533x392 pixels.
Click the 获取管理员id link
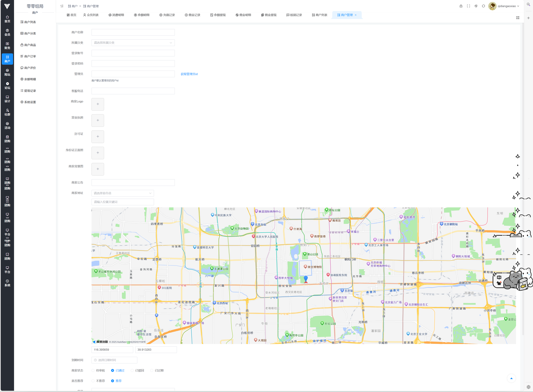189,74
